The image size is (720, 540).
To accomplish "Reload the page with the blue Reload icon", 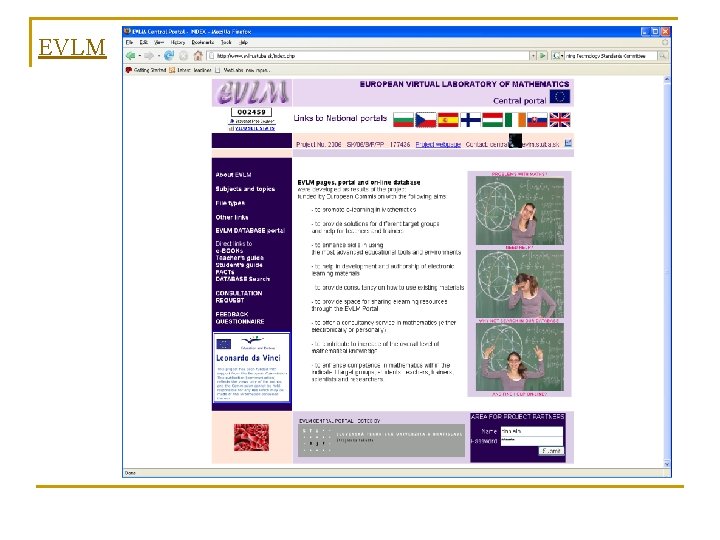I will tap(169, 56).
